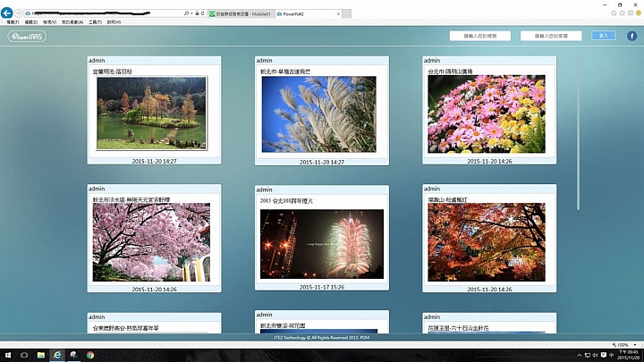This screenshot has height=362, width=644.
Task: Click the 中 input method indicator
Action: click(611, 355)
